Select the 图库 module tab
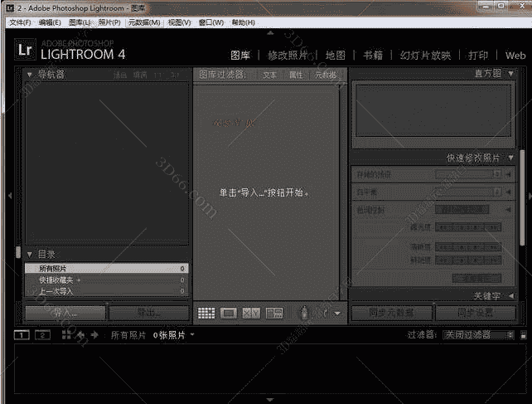532x404 pixels. pos(240,56)
